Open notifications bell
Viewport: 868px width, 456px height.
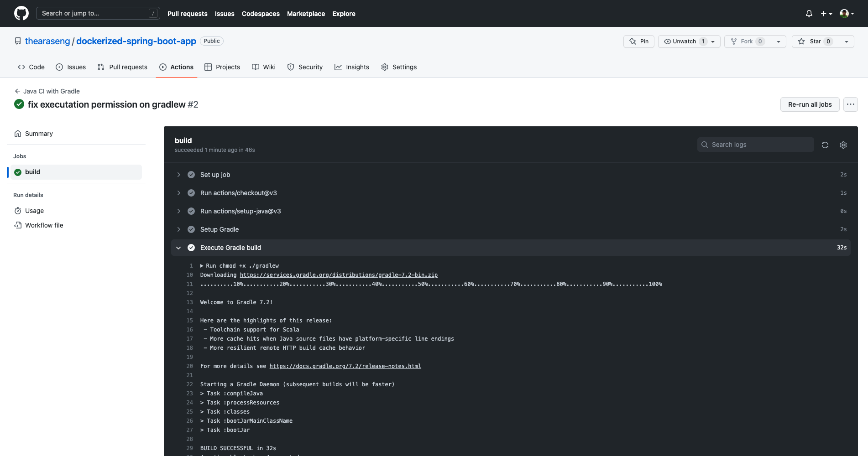coord(809,14)
